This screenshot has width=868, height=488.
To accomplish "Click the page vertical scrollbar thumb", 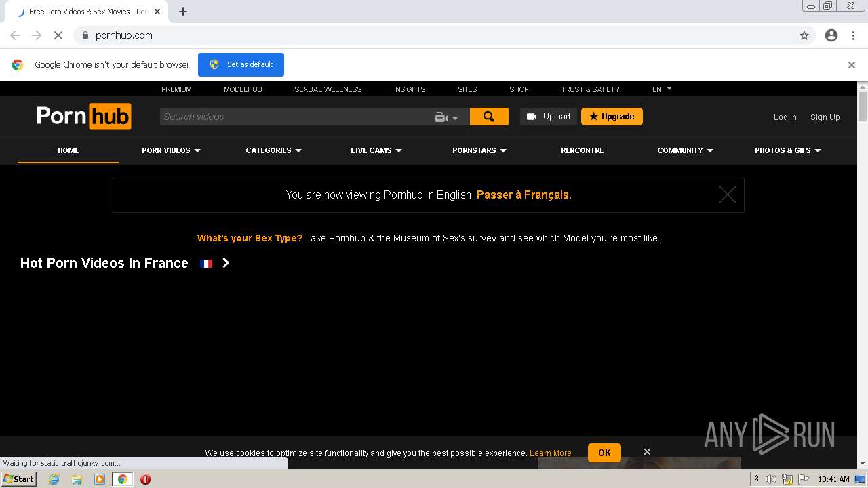I will 863,107.
